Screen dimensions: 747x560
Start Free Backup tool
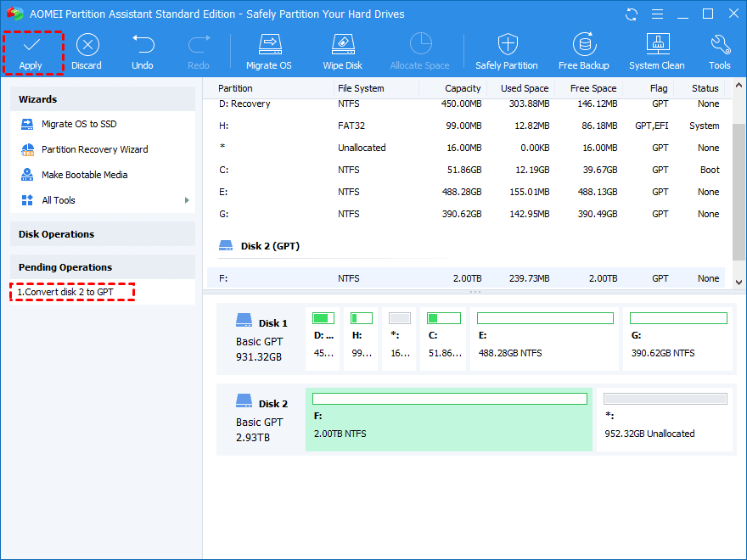coord(583,45)
